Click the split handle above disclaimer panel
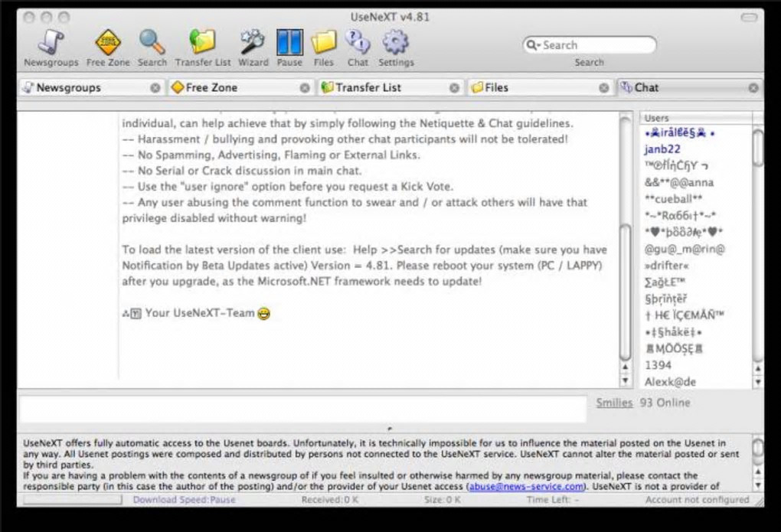Image resolution: width=781 pixels, height=532 pixels. tap(390, 429)
